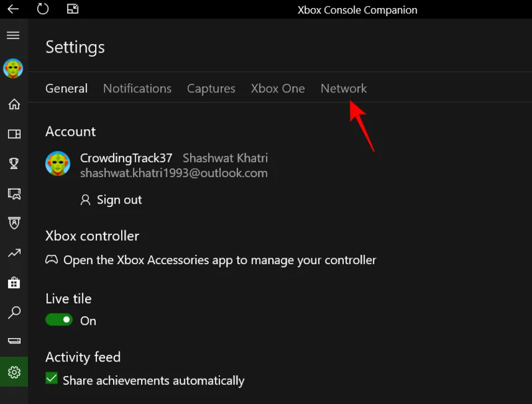Open the Microsoft Store from the sidebar
532x404 pixels.
13,283
